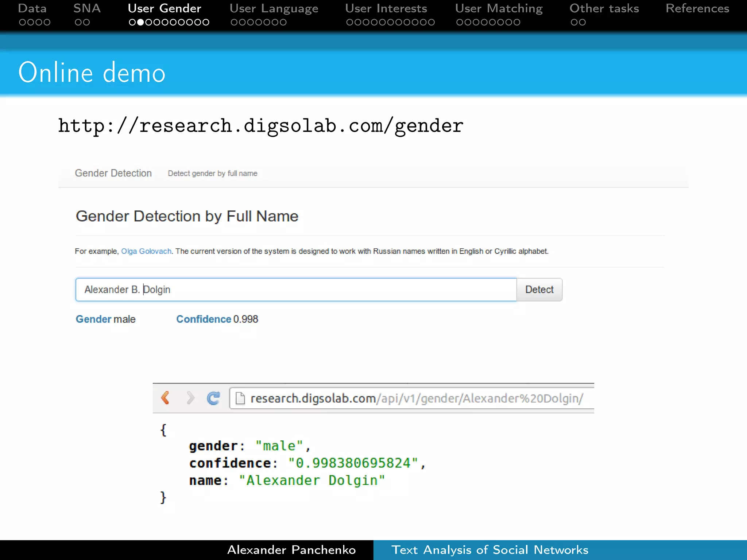Click the research.digsolab.com/gender URL text

click(261, 126)
